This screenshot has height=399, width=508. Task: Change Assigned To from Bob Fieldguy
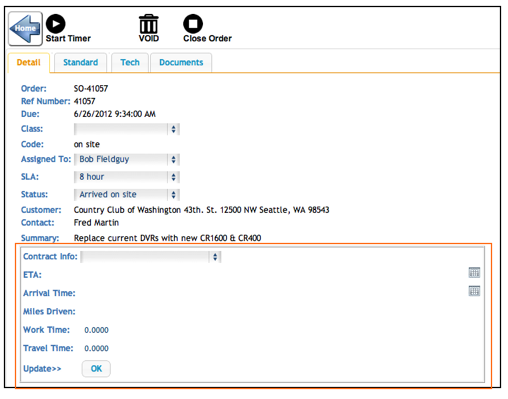(127, 159)
